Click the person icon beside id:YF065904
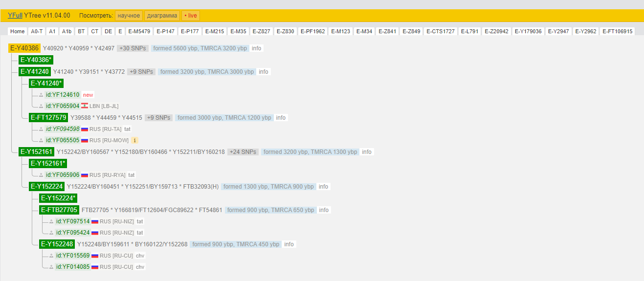 click(x=41, y=107)
